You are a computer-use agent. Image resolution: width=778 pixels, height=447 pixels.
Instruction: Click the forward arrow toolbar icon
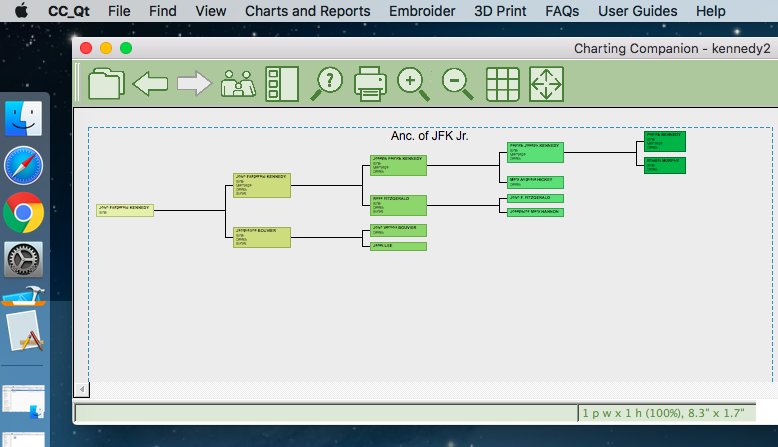194,83
